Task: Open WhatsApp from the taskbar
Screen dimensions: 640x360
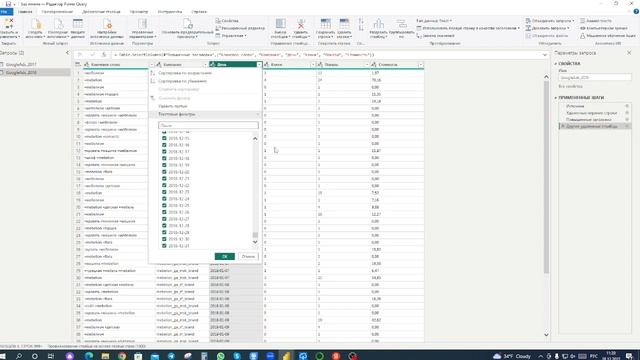Action: 221,356
